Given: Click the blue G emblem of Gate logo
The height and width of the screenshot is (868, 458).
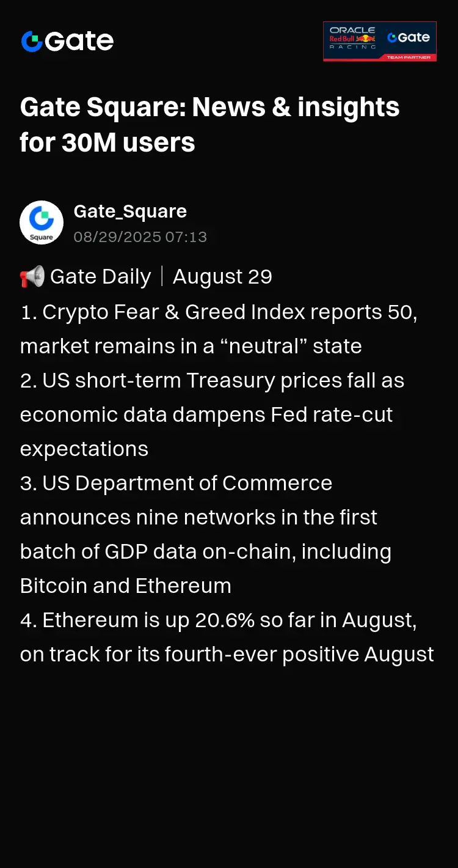Looking at the screenshot, I should pos(32,42).
